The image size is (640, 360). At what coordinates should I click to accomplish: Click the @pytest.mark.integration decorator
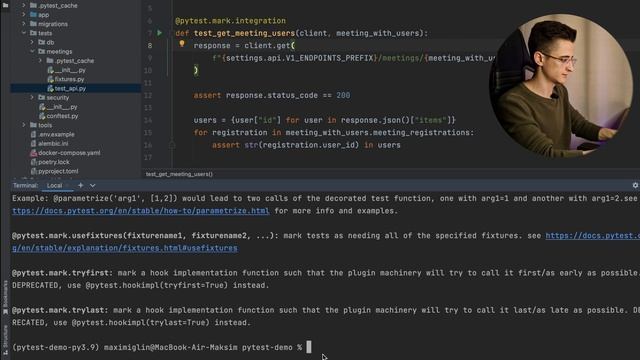tap(231, 21)
